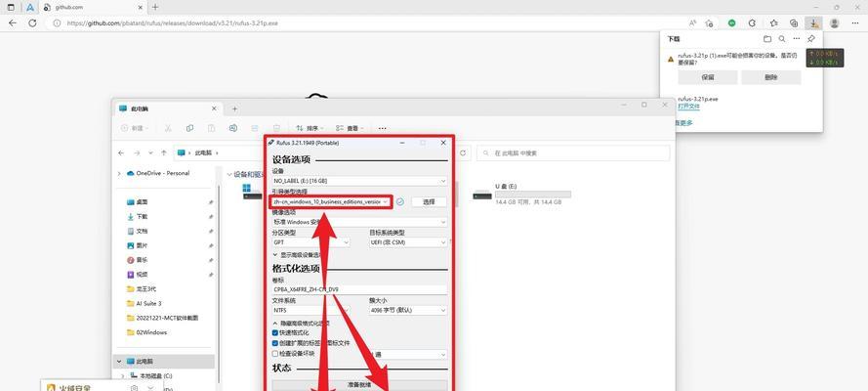Collapse the 设备和驱动器 group header

tap(229, 174)
